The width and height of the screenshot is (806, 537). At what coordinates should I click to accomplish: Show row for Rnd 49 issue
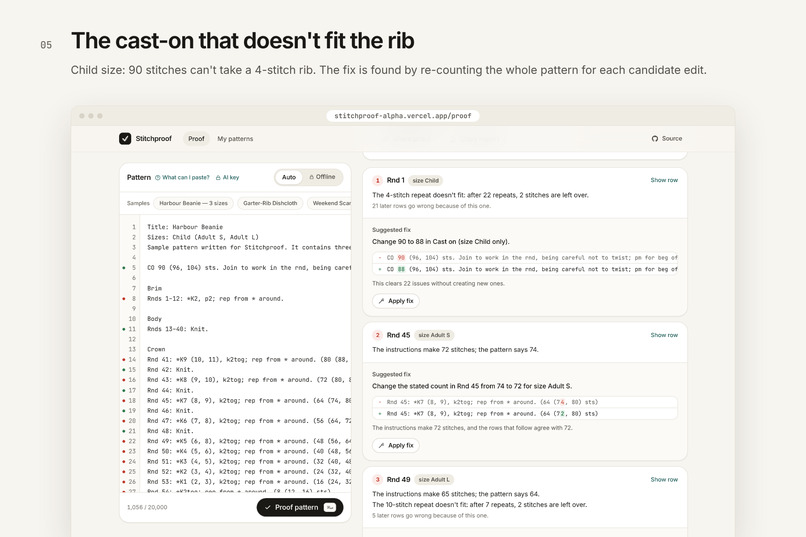coord(664,479)
